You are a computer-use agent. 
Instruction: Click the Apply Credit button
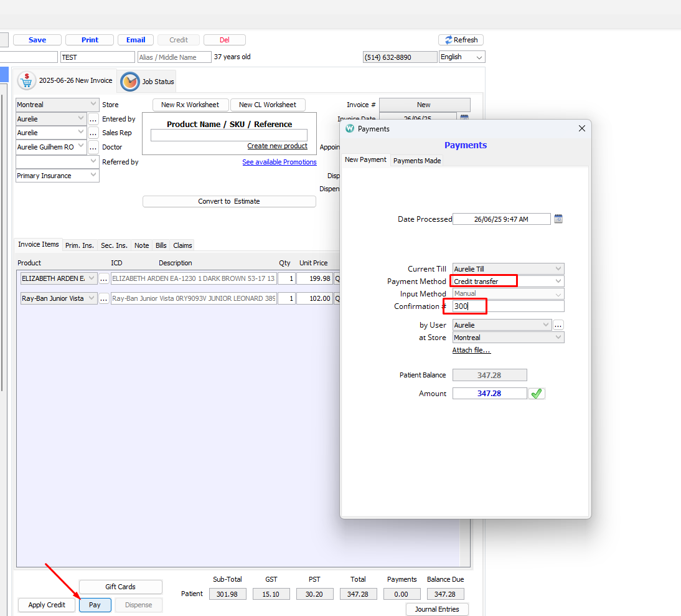click(x=47, y=605)
